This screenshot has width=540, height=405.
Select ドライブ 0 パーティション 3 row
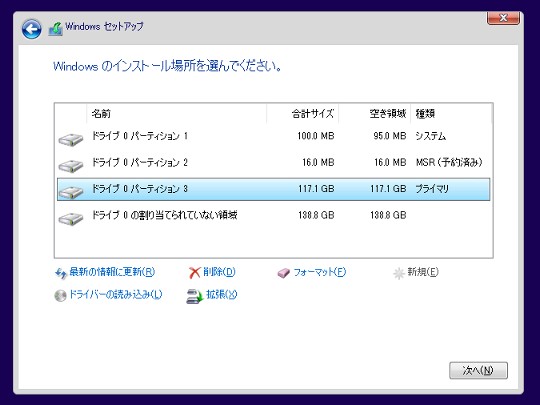[x=273, y=189]
